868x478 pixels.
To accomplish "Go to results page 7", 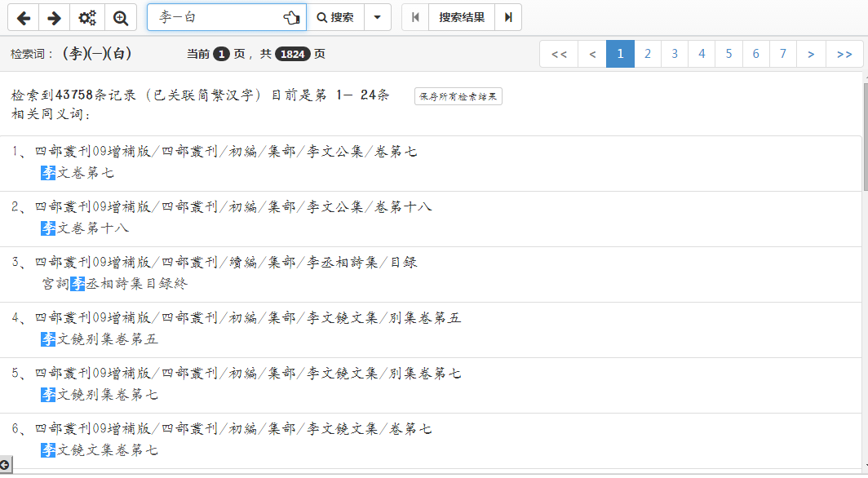I will pos(783,54).
